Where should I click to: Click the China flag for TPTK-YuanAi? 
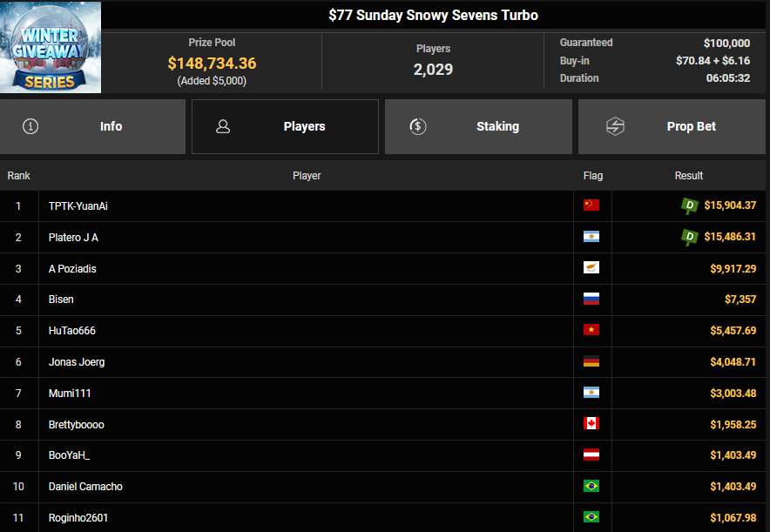(591, 205)
